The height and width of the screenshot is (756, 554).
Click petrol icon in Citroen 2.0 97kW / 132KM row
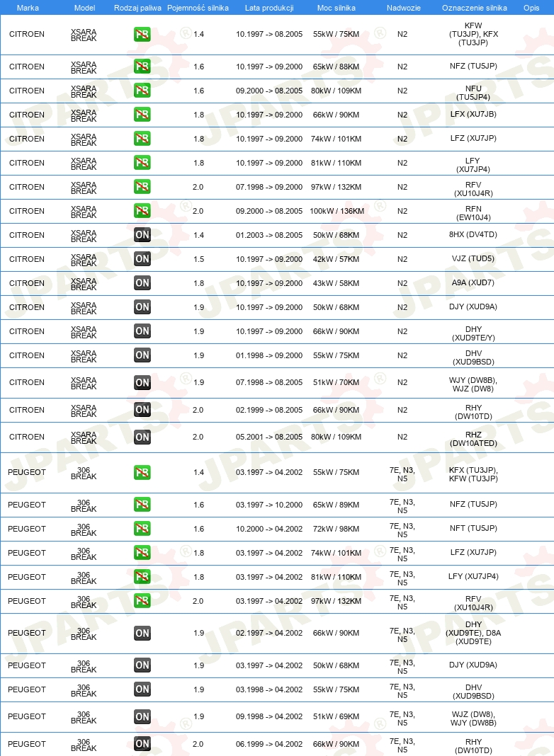[142, 187]
